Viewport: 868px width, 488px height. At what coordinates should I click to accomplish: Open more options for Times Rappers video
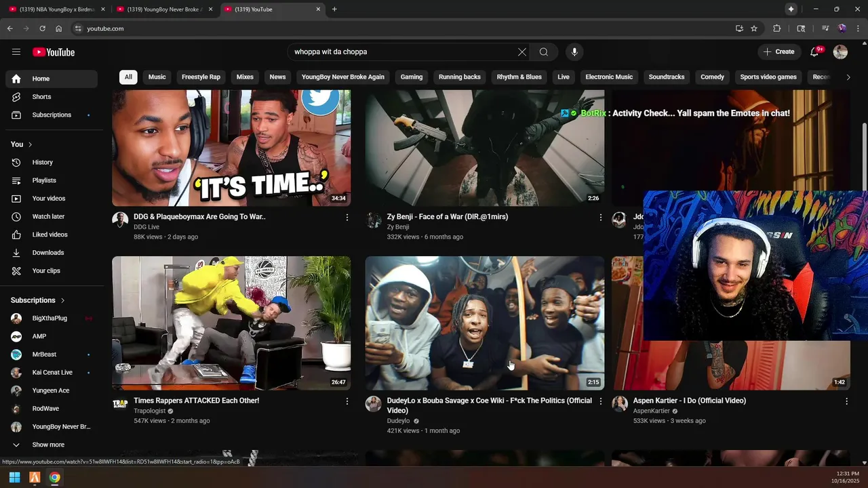tap(347, 401)
